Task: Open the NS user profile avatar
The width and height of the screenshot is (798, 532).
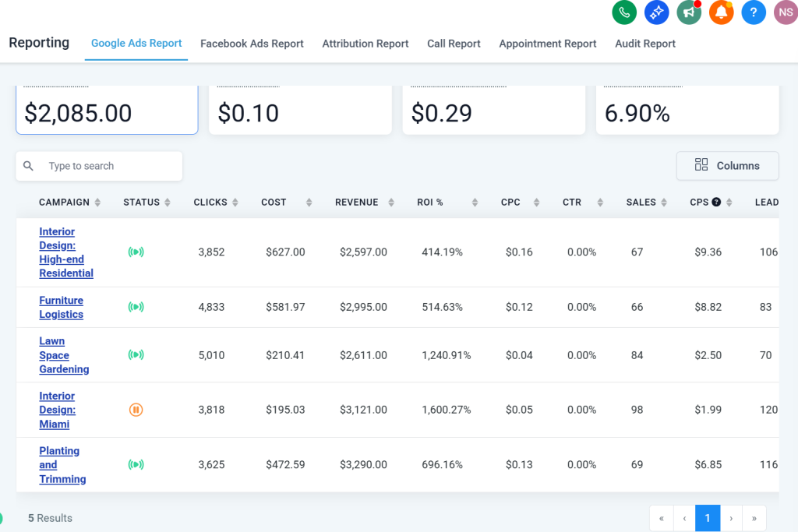Action: click(x=786, y=12)
